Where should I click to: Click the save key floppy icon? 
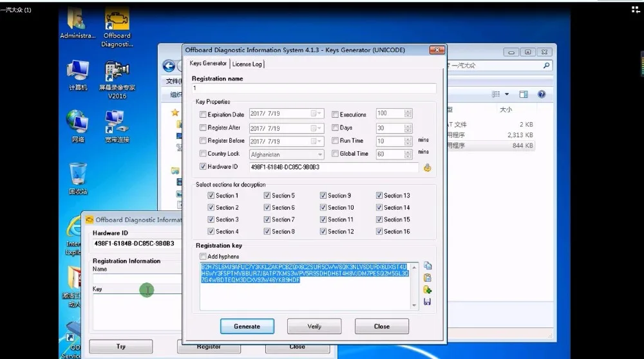click(427, 302)
